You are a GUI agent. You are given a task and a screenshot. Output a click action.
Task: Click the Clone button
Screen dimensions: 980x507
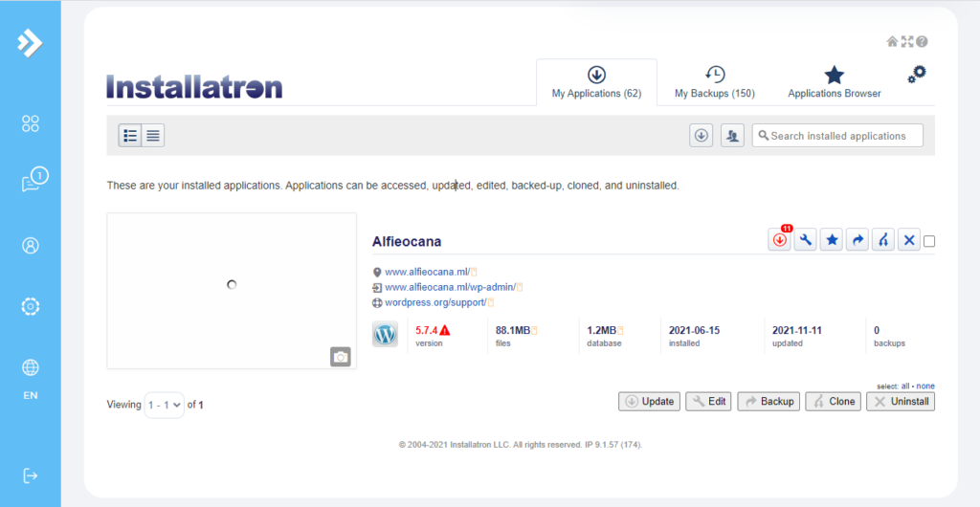tap(834, 402)
